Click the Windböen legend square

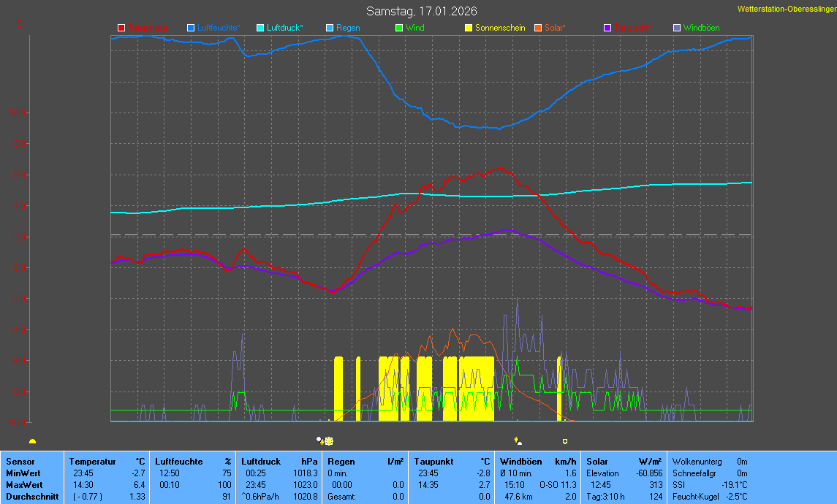pos(677,28)
